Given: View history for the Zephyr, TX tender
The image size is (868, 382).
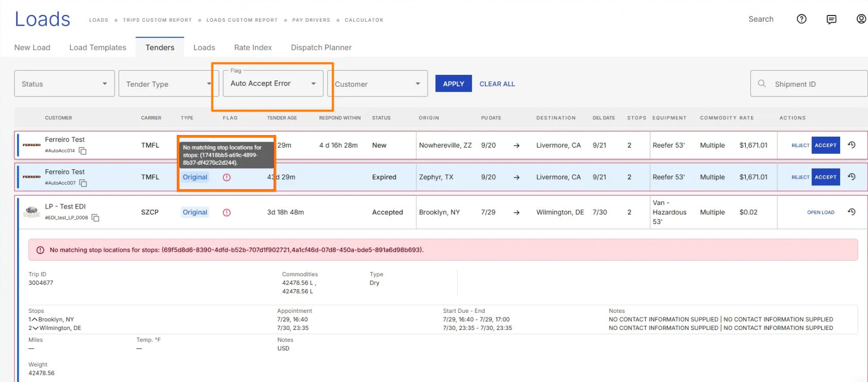Looking at the screenshot, I should click(851, 177).
